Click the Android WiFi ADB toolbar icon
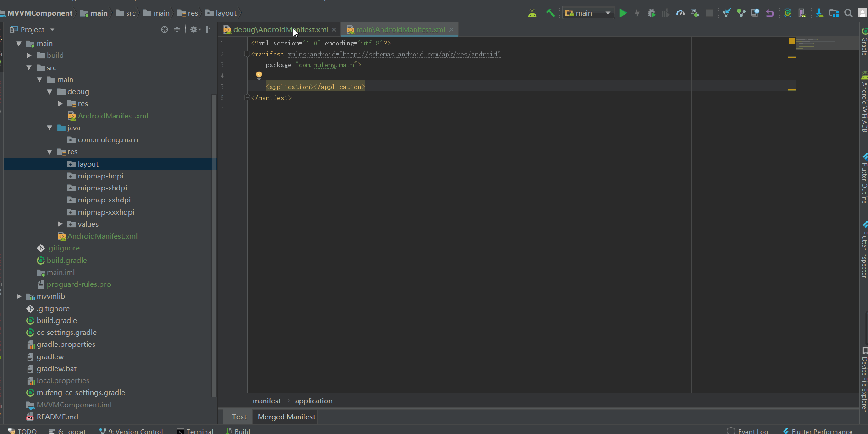The height and width of the screenshot is (434, 868). (532, 13)
